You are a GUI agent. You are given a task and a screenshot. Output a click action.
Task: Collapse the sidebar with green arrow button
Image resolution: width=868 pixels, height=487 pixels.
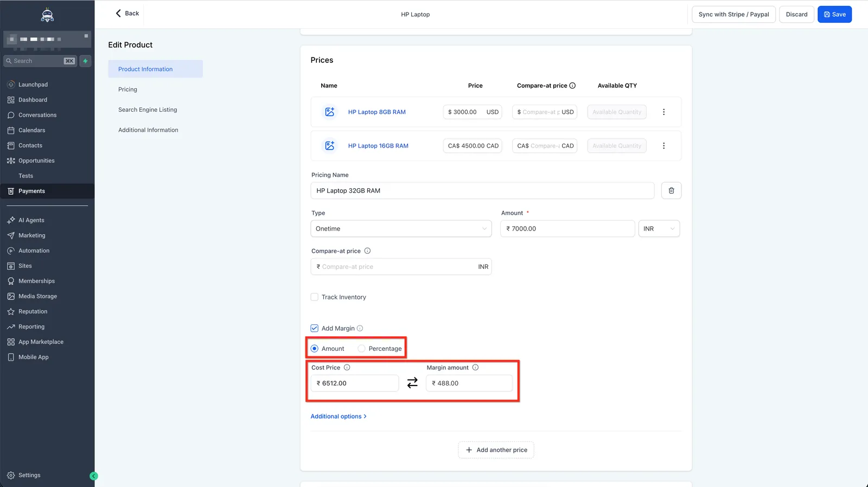point(93,476)
